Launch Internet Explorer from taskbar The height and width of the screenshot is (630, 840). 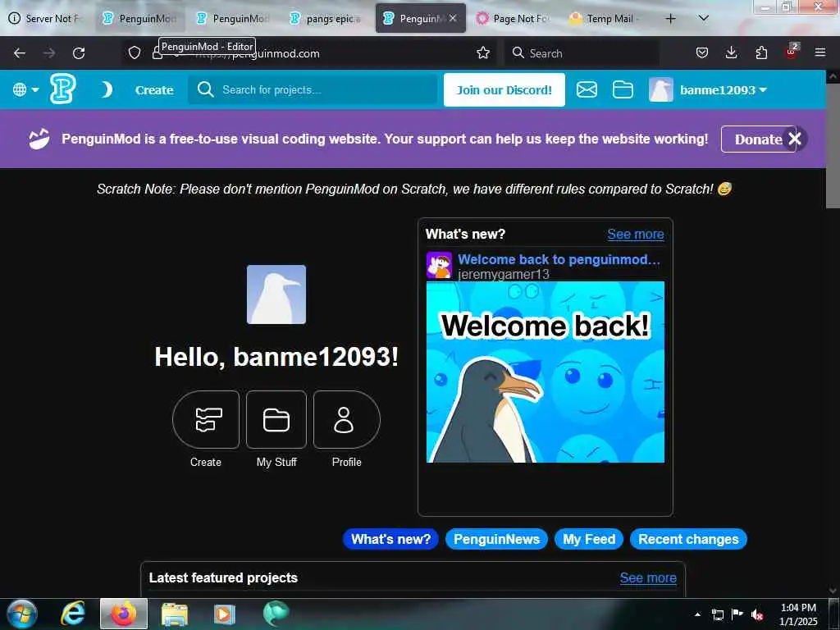point(73,614)
